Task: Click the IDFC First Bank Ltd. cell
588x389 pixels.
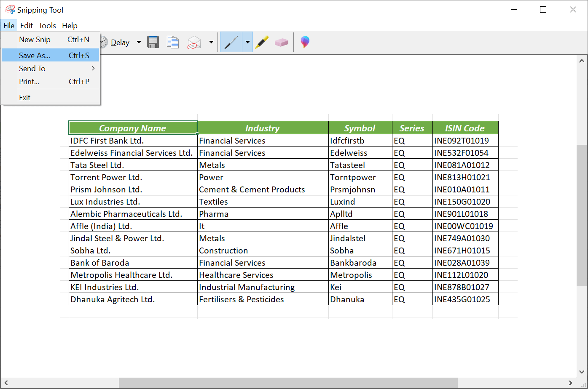Action: 133,141
